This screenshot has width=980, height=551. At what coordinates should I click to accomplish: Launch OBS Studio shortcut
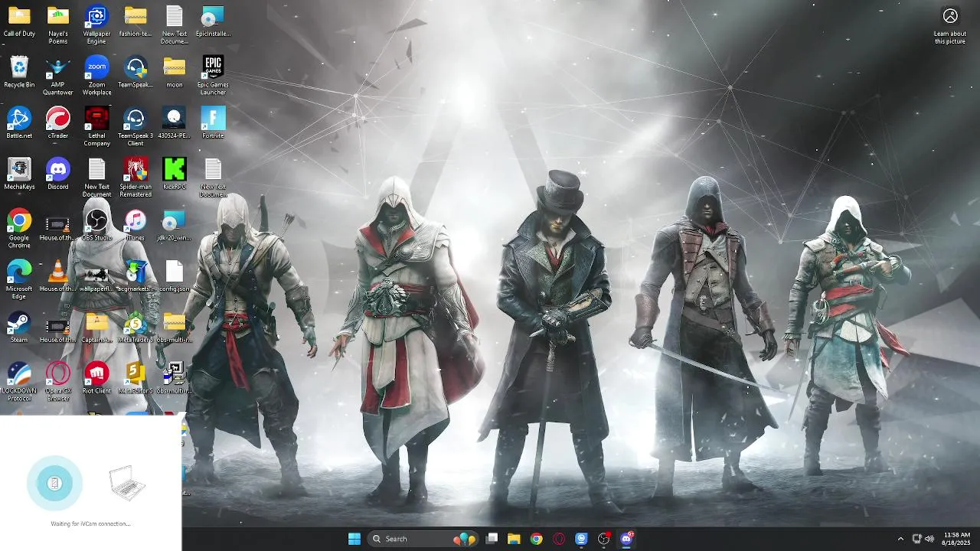[96, 225]
